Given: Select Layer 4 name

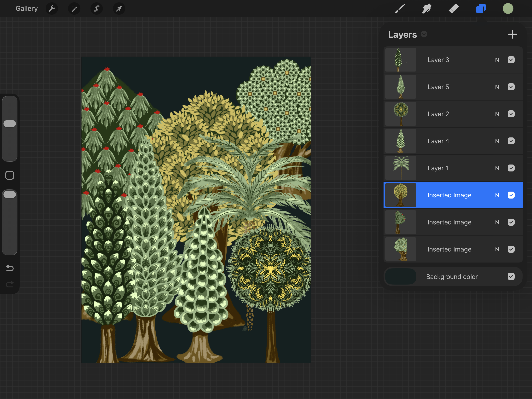Looking at the screenshot, I should 438,141.
